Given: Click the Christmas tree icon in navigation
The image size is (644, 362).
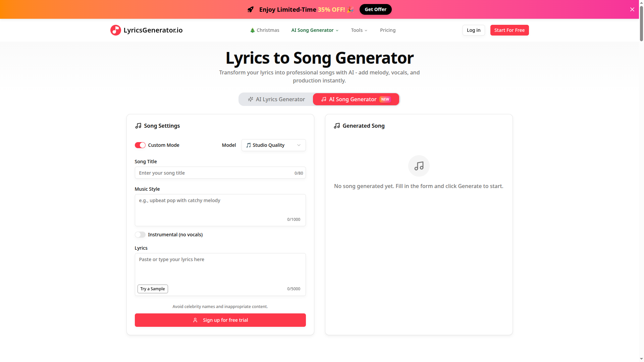Looking at the screenshot, I should tap(252, 30).
